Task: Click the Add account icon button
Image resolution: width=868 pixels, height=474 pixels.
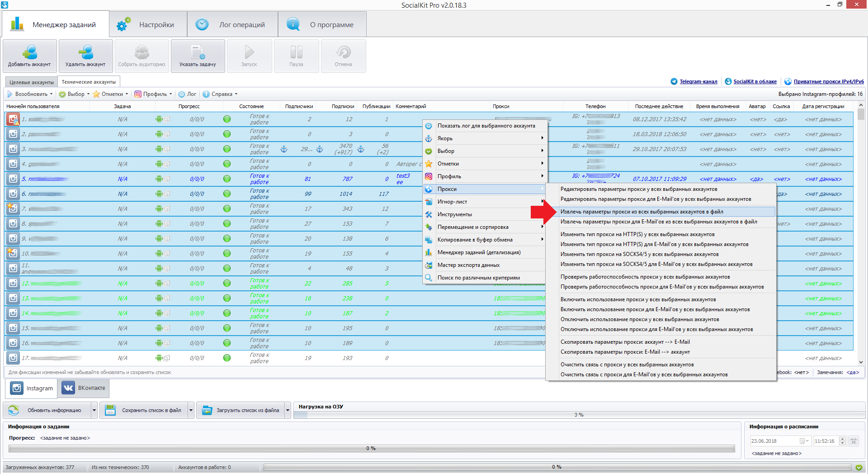Action: (30, 56)
